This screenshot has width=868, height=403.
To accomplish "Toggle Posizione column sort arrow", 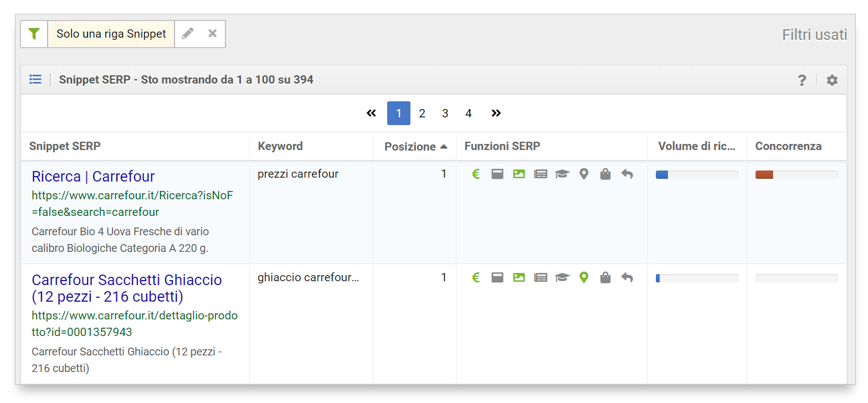I will click(444, 147).
